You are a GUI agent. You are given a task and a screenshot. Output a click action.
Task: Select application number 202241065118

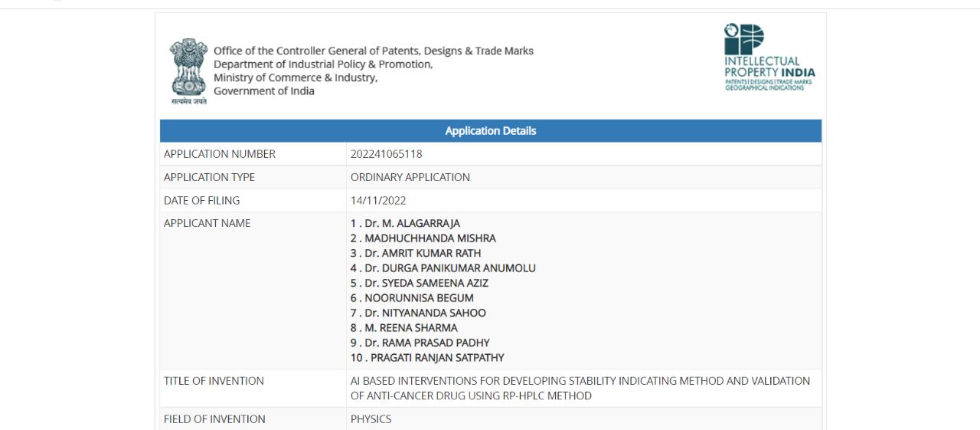[386, 154]
